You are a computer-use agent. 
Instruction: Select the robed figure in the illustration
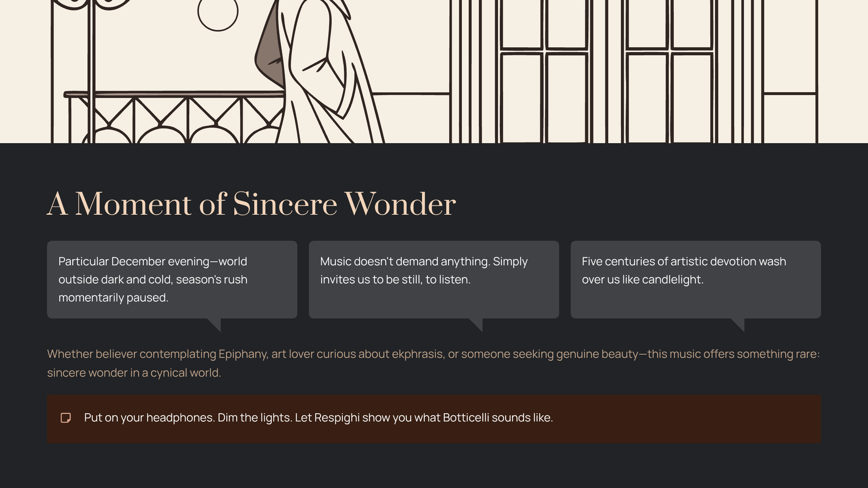pyautogui.click(x=320, y=70)
